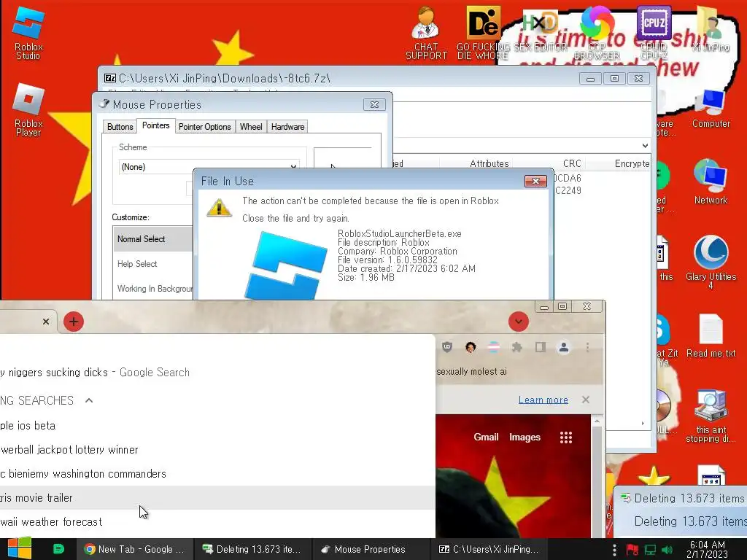Screen dimensions: 747x560
Task: Expand the 7-Zip address bar dropdown
Action: (x=645, y=145)
